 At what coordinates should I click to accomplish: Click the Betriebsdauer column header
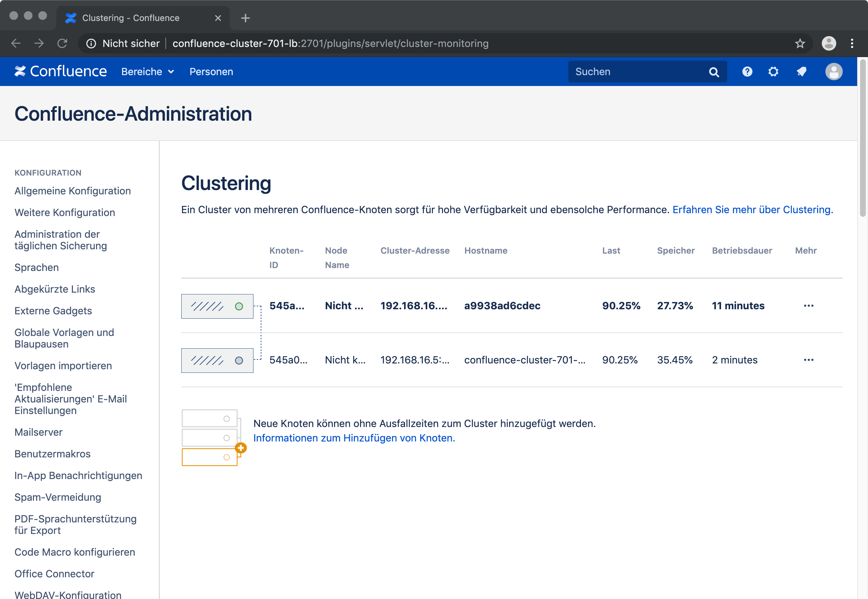(742, 250)
